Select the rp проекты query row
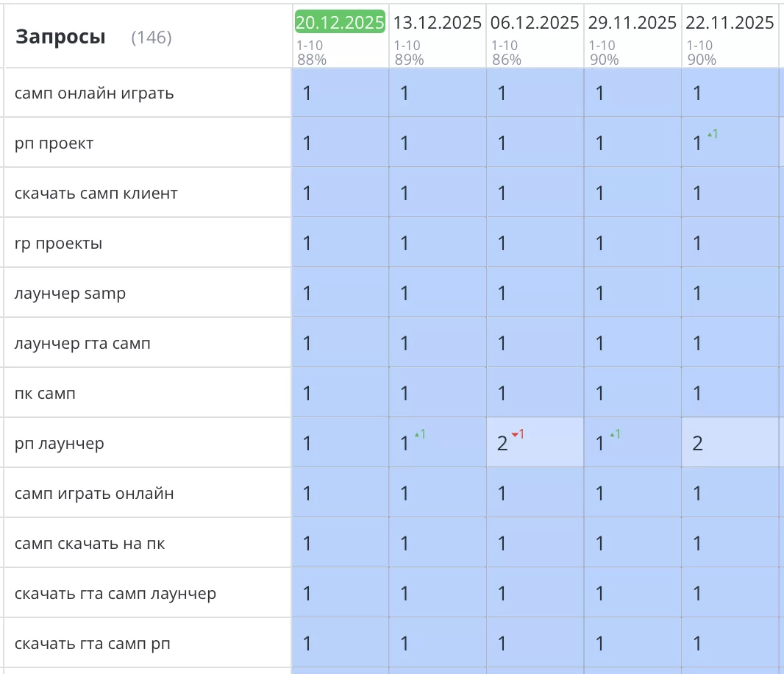 point(58,244)
